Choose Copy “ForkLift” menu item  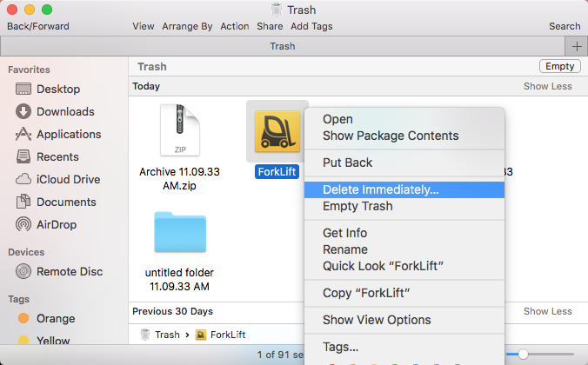click(404, 293)
